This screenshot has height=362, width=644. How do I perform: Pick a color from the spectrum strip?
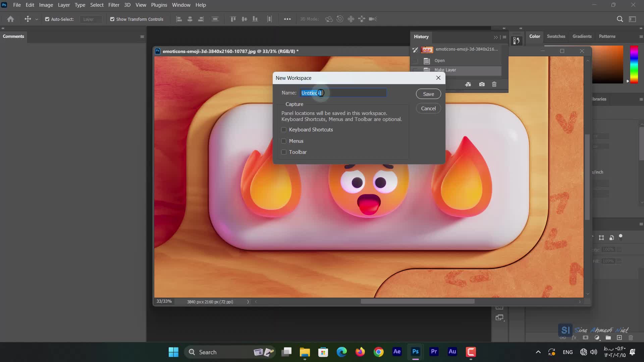coord(634,64)
